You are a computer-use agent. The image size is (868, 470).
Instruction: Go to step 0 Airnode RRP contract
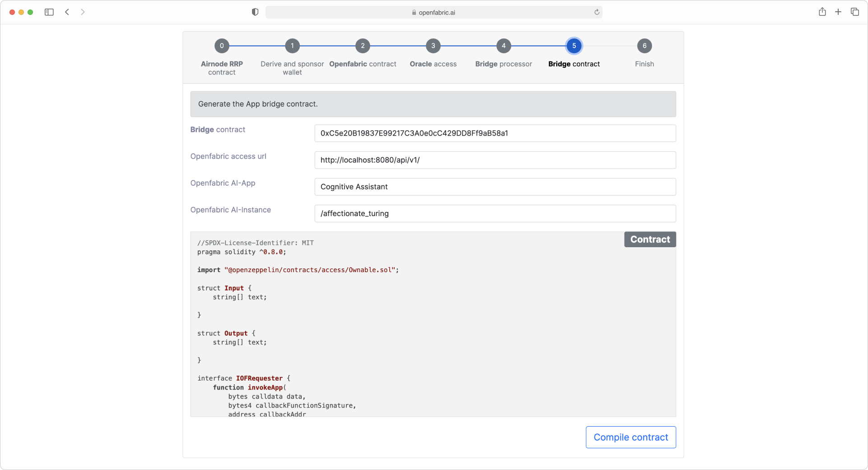(222, 46)
